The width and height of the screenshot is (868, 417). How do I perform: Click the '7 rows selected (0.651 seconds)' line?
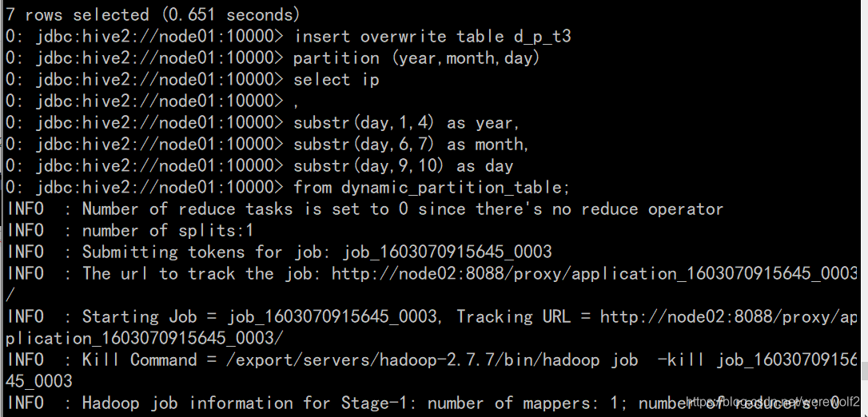point(153,15)
